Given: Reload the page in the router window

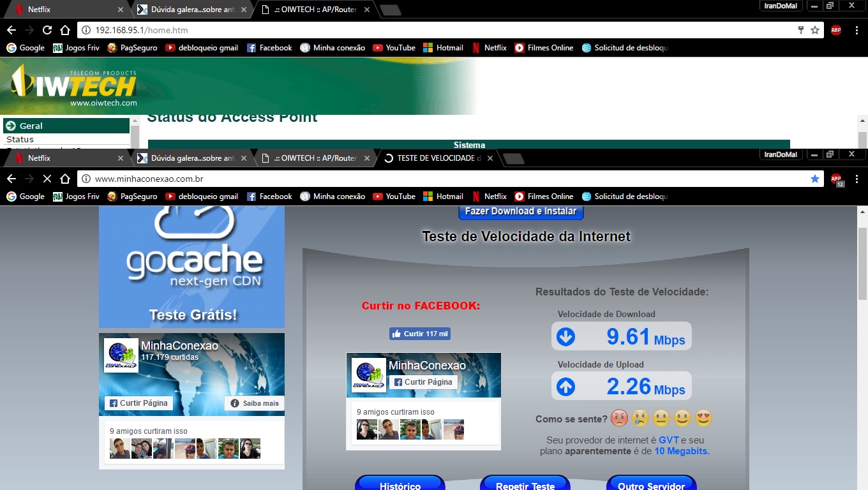Looking at the screenshot, I should coord(47,30).
